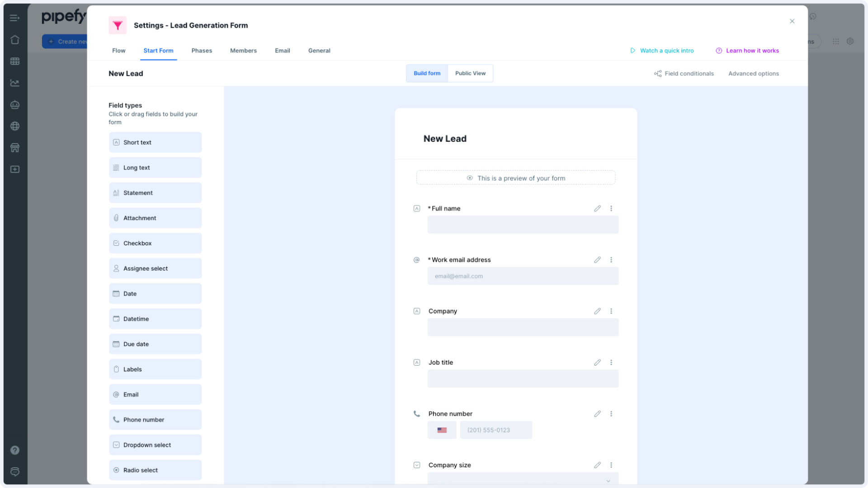Open the country flag selector for Phone number
868x488 pixels.
(x=442, y=430)
